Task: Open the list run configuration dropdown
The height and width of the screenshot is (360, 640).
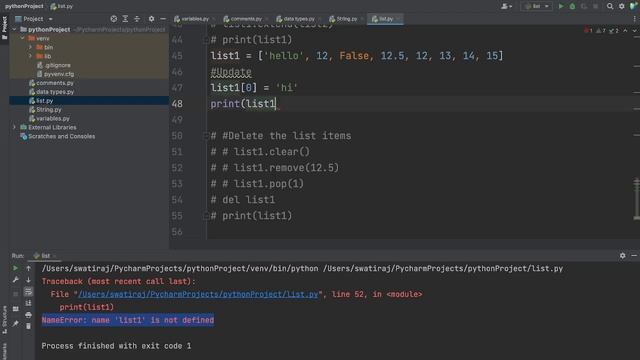Action: (x=536, y=6)
